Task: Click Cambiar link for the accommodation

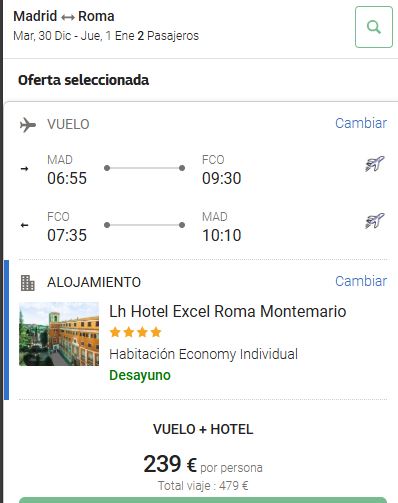Action: (x=361, y=281)
